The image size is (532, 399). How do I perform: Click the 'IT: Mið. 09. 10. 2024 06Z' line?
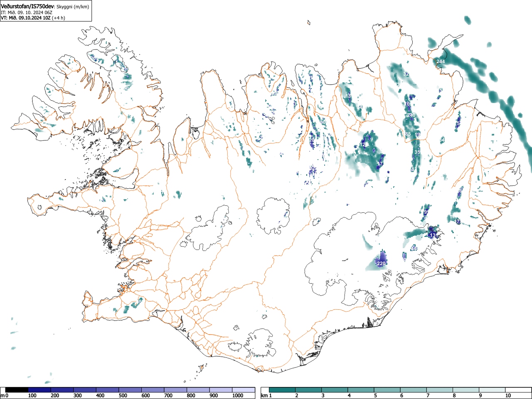(27, 12)
